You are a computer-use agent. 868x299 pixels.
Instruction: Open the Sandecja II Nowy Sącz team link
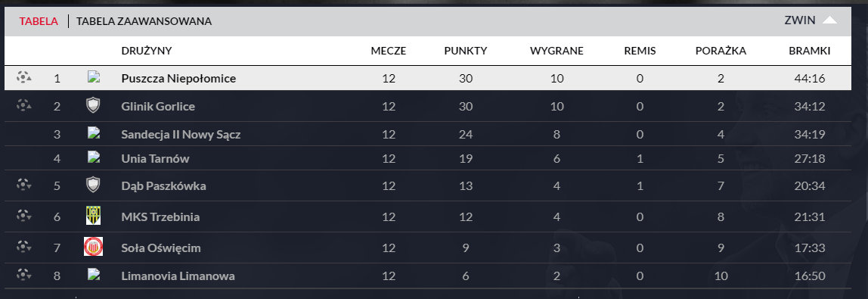tap(181, 135)
